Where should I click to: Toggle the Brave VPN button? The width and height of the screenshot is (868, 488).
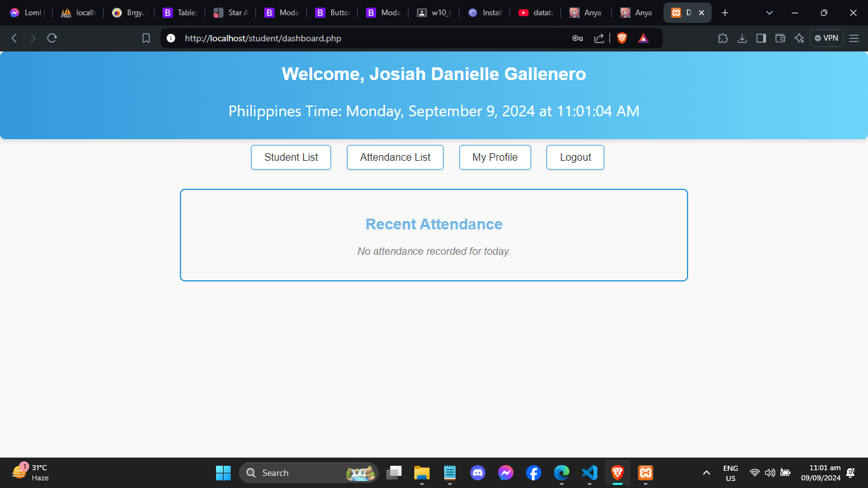click(x=826, y=38)
